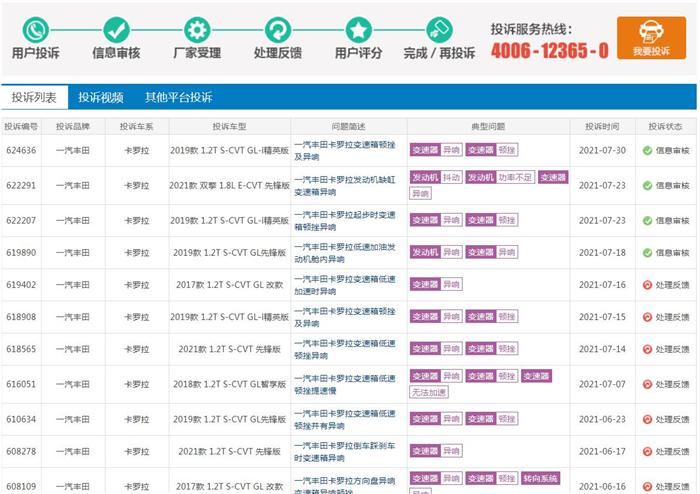Click the 投诉品牌 column header
The width and height of the screenshot is (700, 494).
[x=73, y=127]
